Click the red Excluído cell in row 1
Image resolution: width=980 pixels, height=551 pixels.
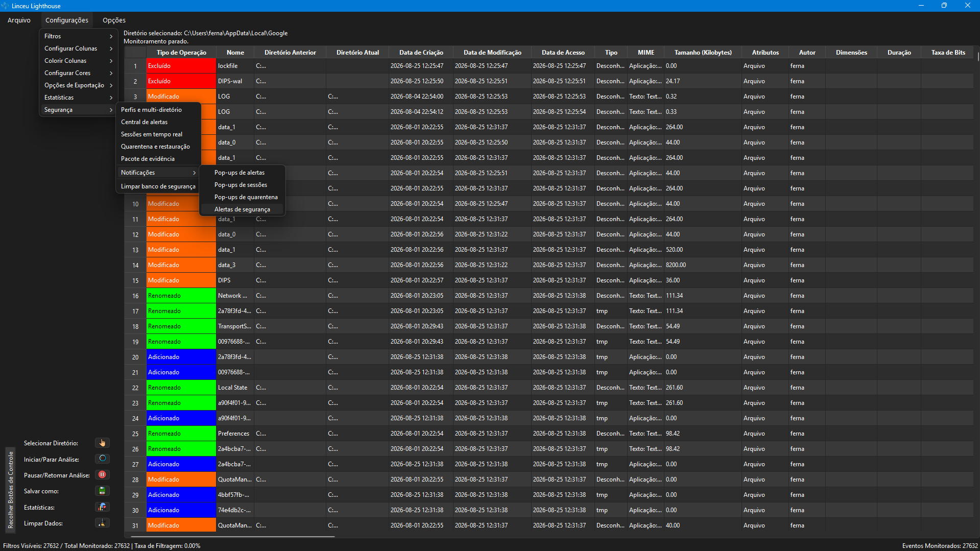tap(181, 66)
